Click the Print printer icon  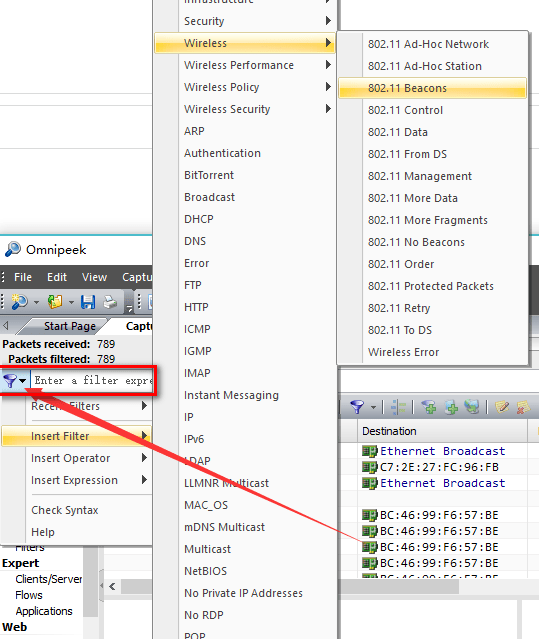pos(110,302)
